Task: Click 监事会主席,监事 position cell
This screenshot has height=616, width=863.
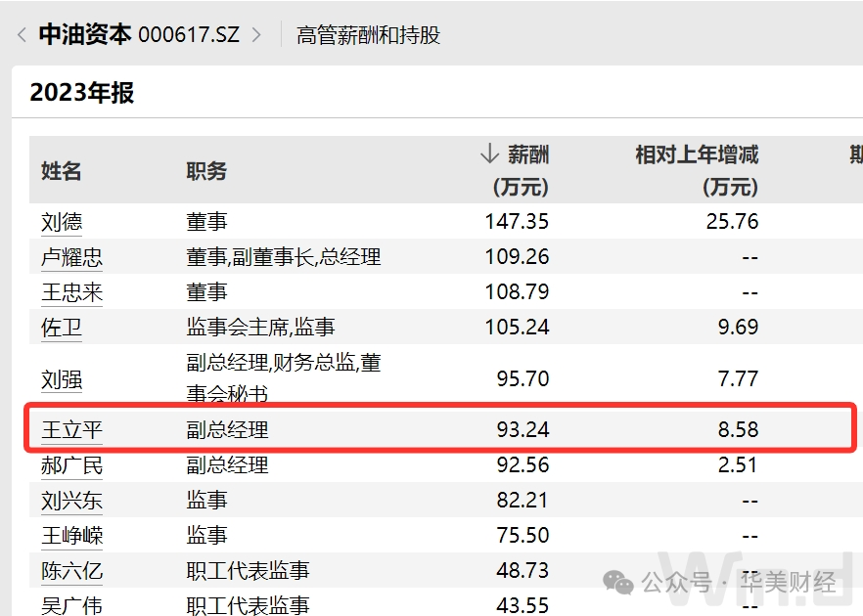Action: 260,328
